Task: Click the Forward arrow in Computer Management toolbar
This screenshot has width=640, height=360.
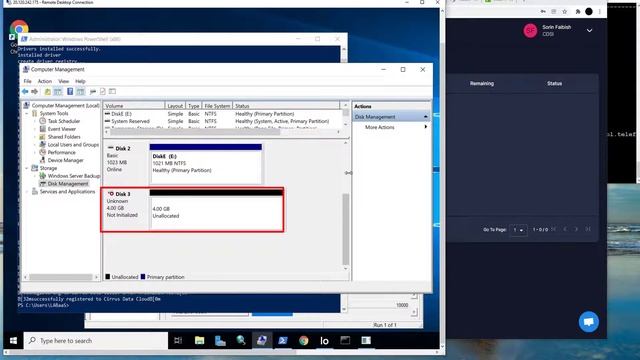Action: tap(35, 91)
